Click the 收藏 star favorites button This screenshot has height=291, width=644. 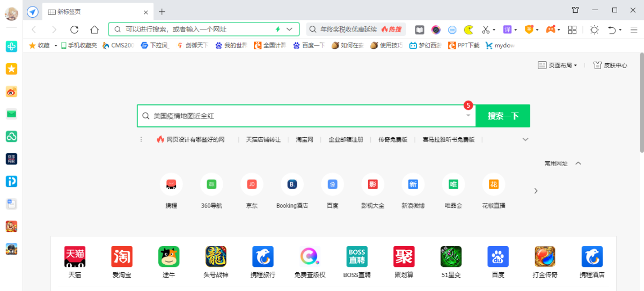(x=39, y=46)
